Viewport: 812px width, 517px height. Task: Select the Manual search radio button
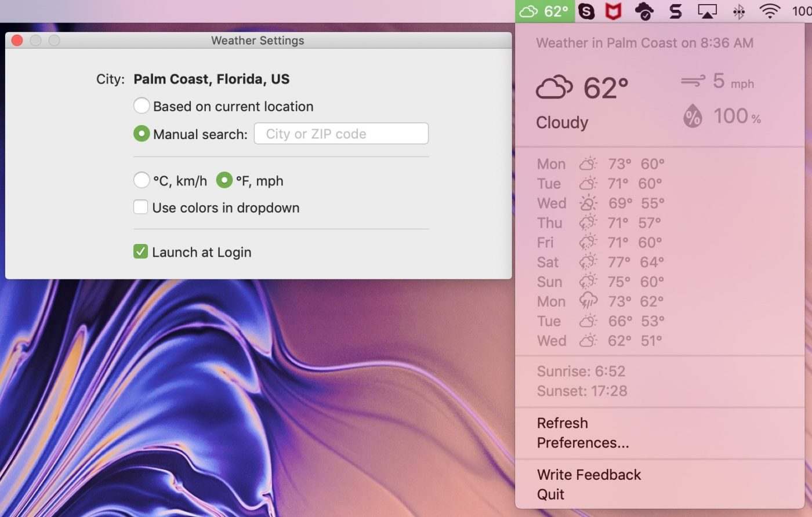pyautogui.click(x=142, y=134)
